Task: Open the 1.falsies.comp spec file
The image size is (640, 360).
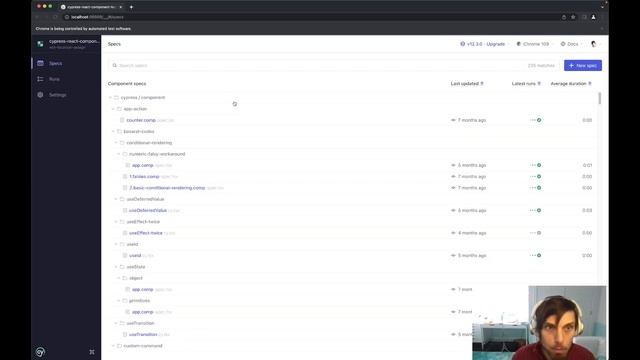Action: click(x=153, y=177)
